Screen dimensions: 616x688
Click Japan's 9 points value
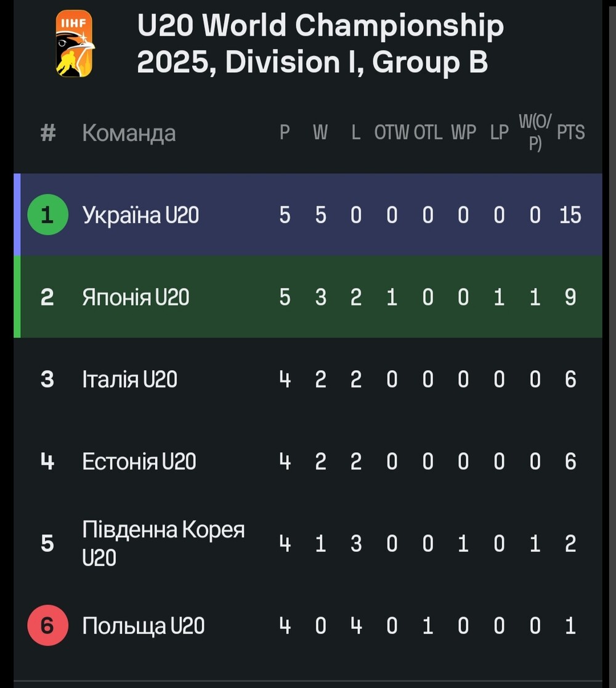point(570,297)
